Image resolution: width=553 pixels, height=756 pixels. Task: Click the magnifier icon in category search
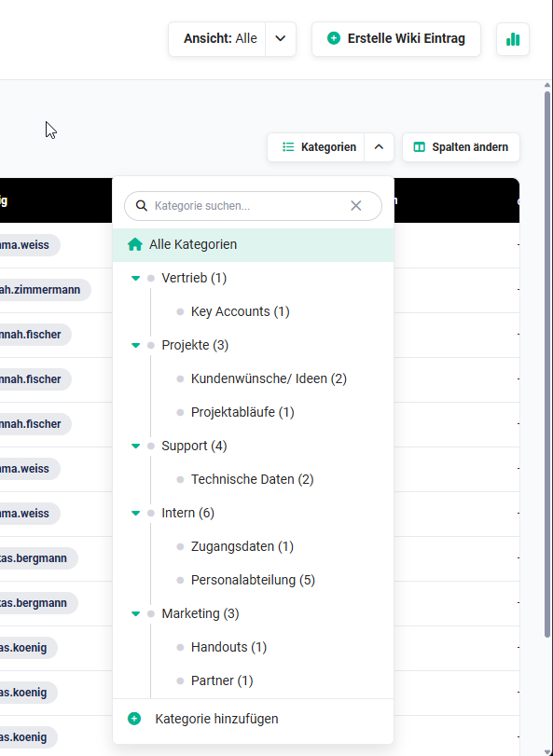point(141,206)
